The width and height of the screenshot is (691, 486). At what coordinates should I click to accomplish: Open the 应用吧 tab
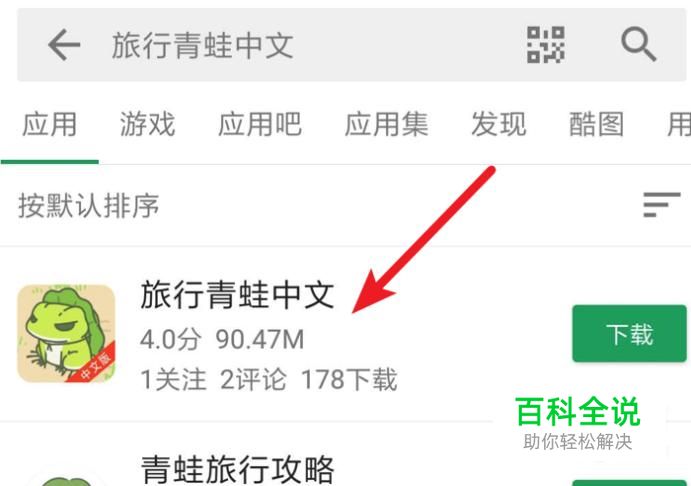(x=260, y=124)
